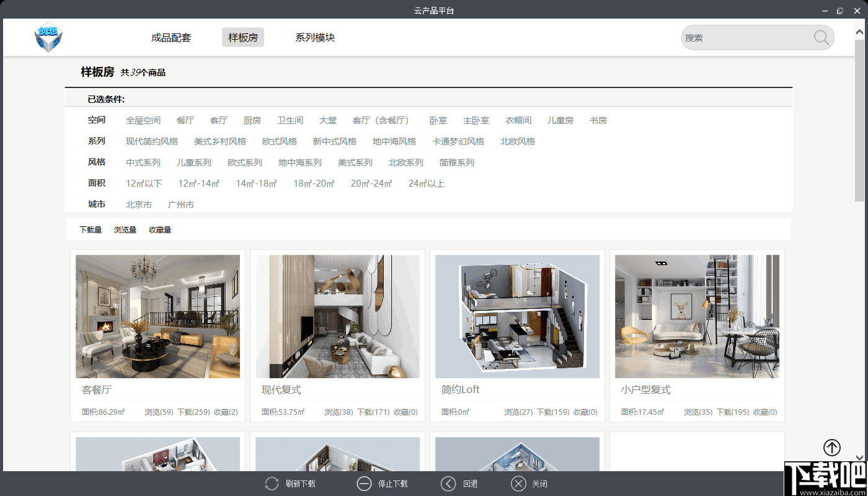Filter city by 北京市
868x496 pixels.
[139, 205]
